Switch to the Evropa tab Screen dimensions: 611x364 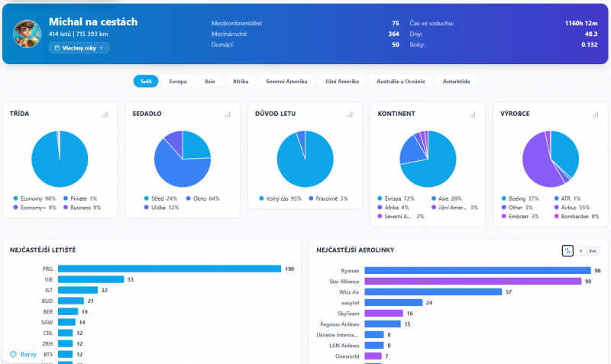click(178, 81)
